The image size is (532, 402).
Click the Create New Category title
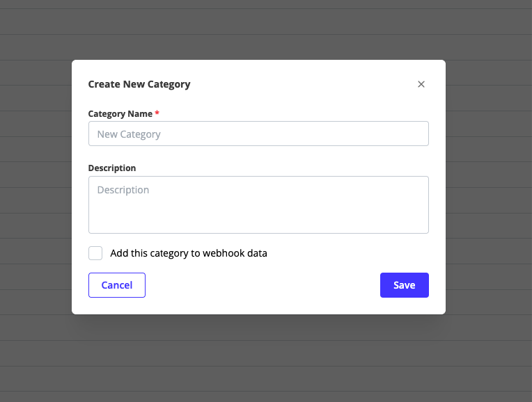(139, 84)
